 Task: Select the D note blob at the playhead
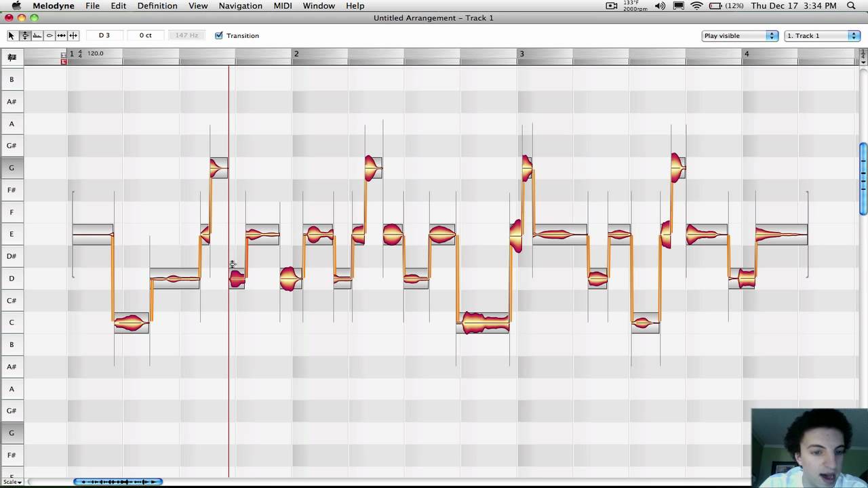pos(237,279)
